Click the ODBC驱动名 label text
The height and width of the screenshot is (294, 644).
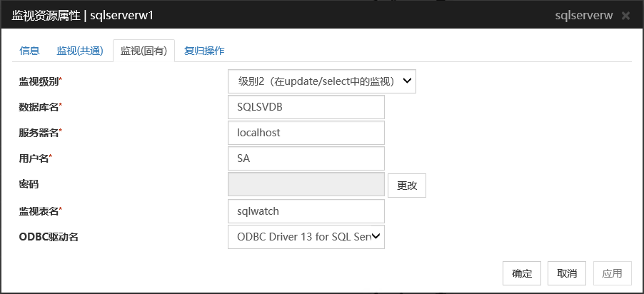click(x=49, y=236)
